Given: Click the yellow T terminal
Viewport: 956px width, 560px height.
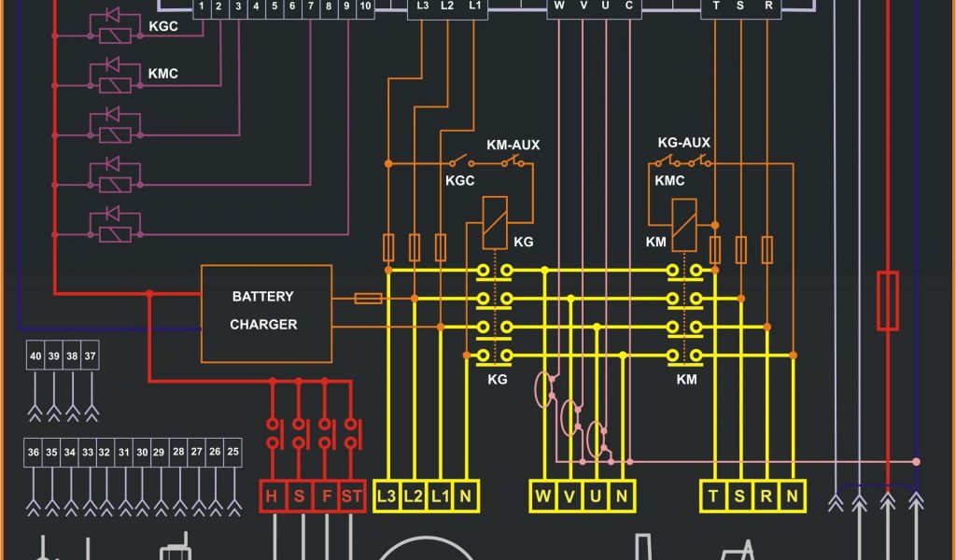Looking at the screenshot, I should point(714,497).
